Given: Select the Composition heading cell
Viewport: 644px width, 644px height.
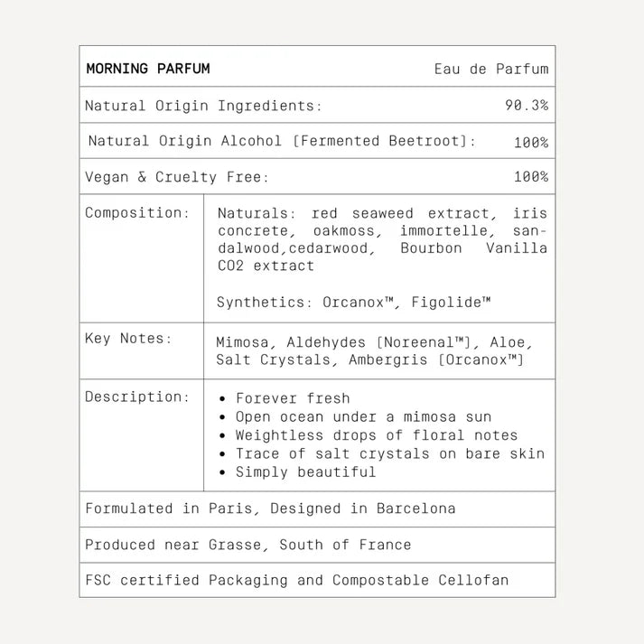Looking at the screenshot, I should (x=137, y=213).
